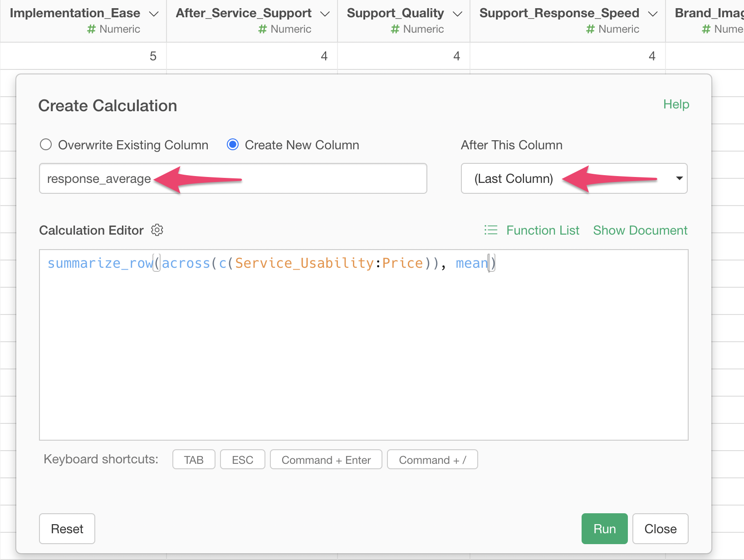The image size is (744, 560).
Task: Select Overwrite Existing Column option
Action: tap(46, 145)
